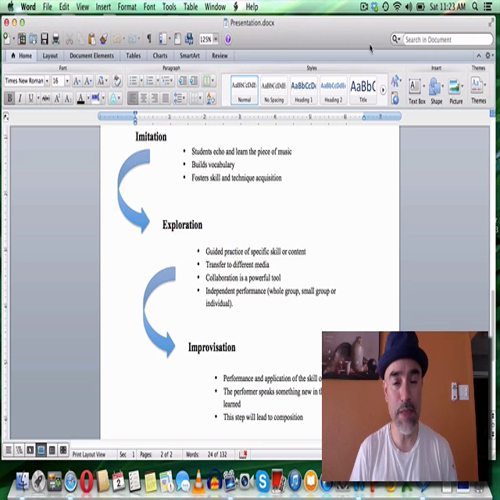The height and width of the screenshot is (500, 500).
Task: Justify the paragraph text
Action: pos(165,98)
